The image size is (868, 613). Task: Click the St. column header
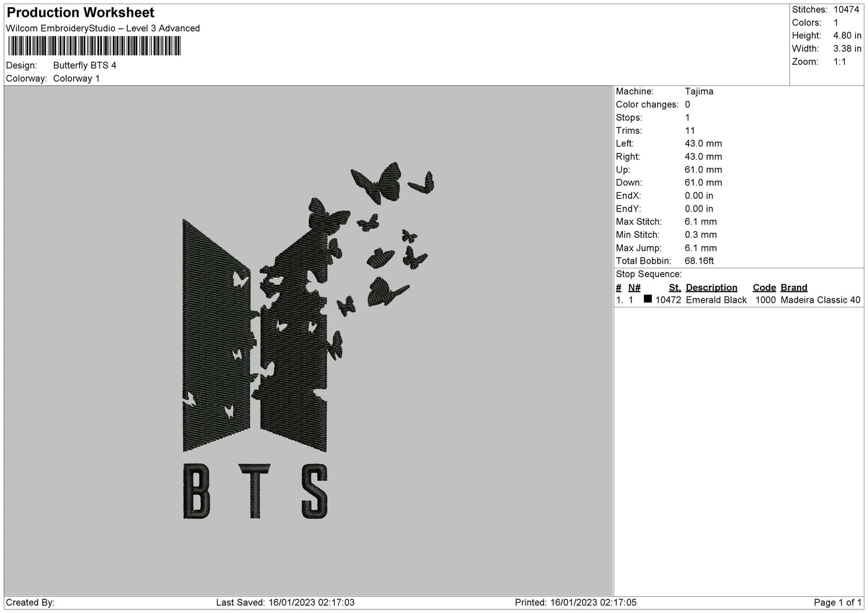(675, 288)
